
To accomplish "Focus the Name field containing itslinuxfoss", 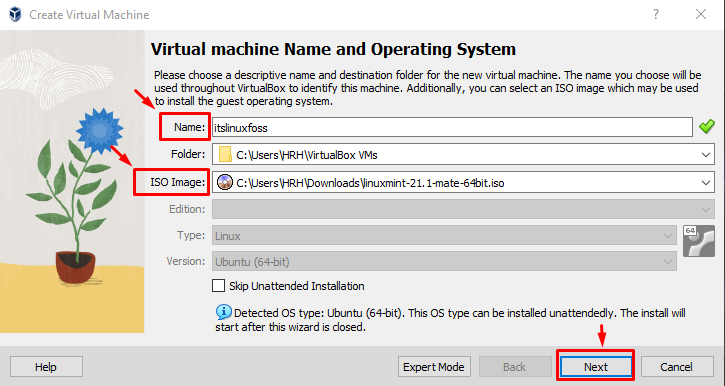I will [452, 128].
